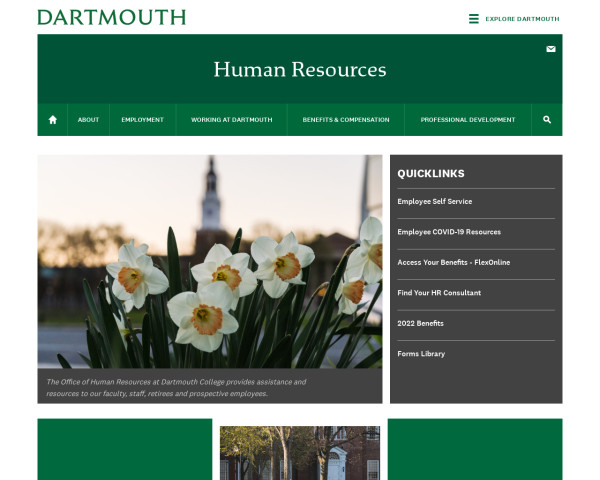Viewport: 600px width, 480px height.
Task: Select the 2022 Benefits quicklink
Action: (420, 323)
